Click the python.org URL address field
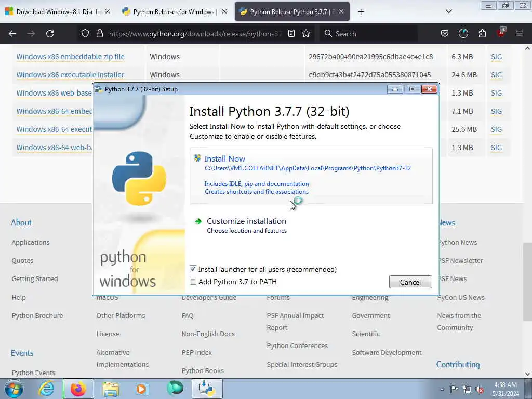Image resolution: width=532 pixels, height=399 pixels. 195,34
